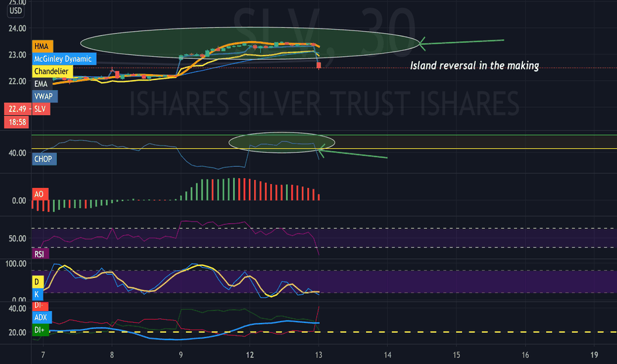617x364 pixels.
Task: Click the 20.00 ADX axis value
Action: click(x=17, y=332)
